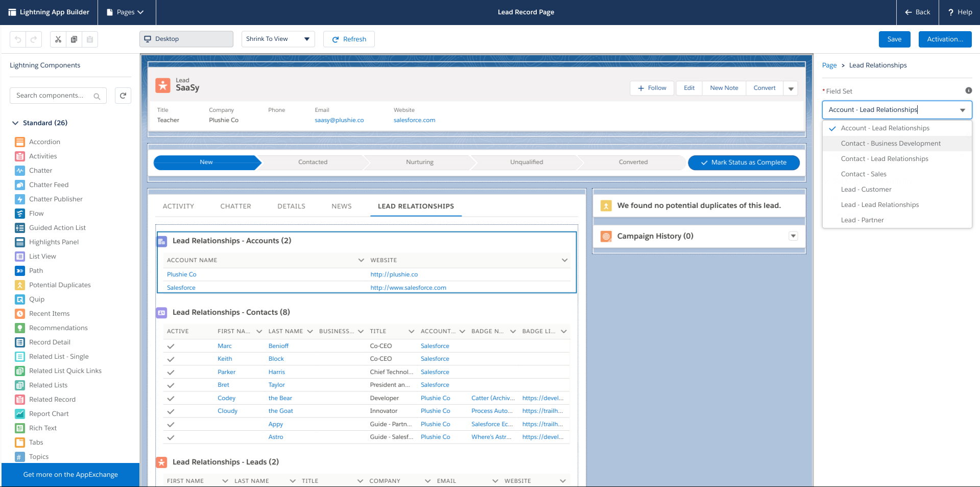Click the Potential Duplicates component icon

click(x=20, y=285)
